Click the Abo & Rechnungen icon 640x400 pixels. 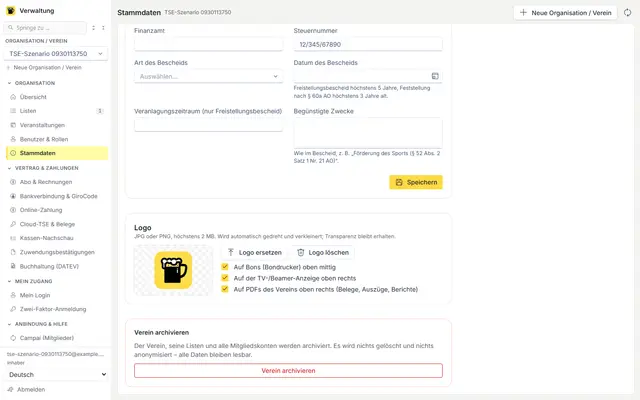13,182
